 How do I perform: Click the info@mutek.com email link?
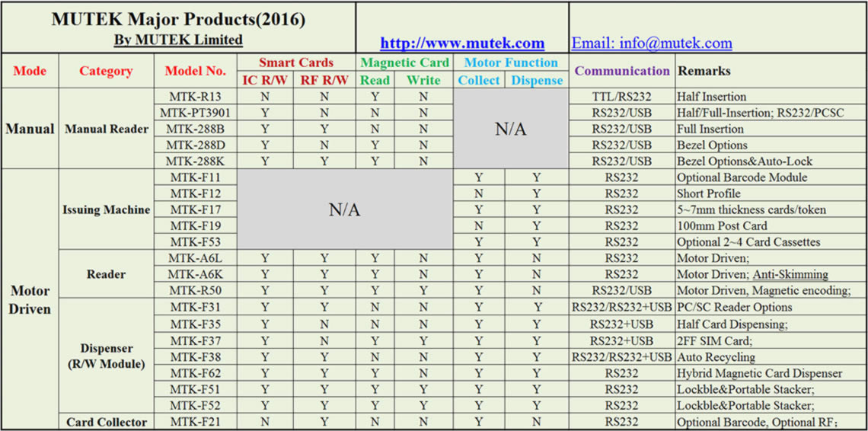[x=652, y=43]
